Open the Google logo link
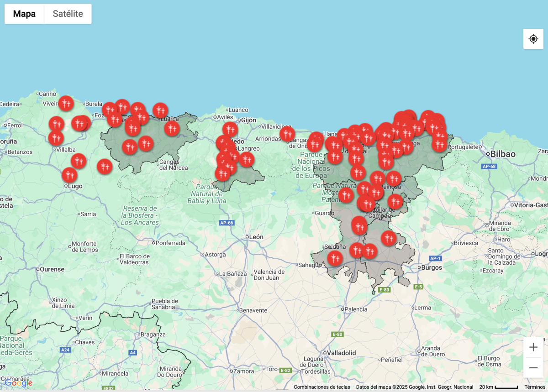Image resolution: width=548 pixels, height=392 pixels. point(18,383)
